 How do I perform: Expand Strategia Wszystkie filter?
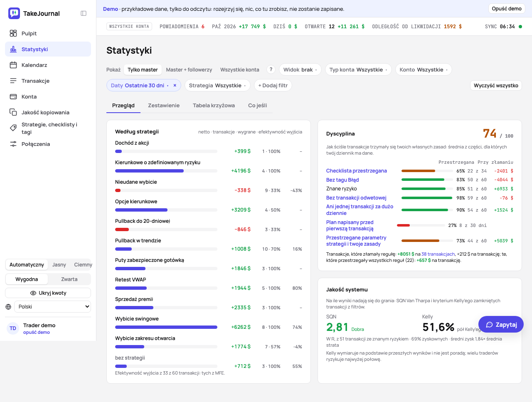pos(217,85)
